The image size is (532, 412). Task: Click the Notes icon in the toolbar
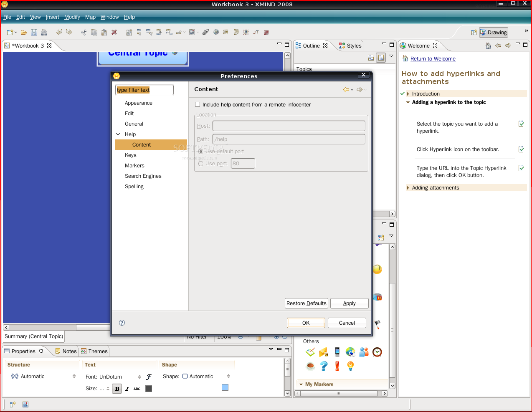[236, 32]
